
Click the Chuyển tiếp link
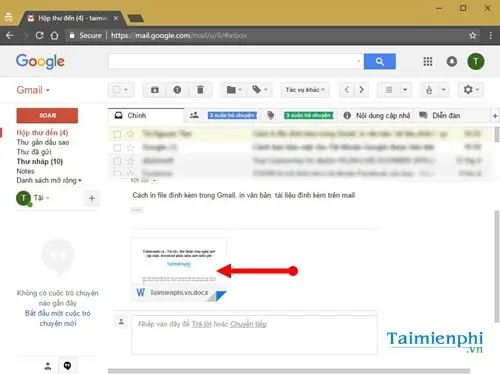click(248, 324)
